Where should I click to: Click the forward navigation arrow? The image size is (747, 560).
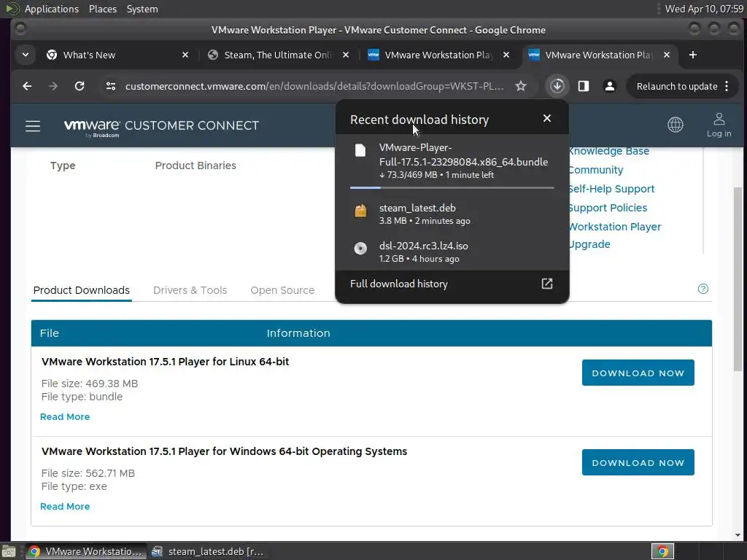tap(53, 86)
